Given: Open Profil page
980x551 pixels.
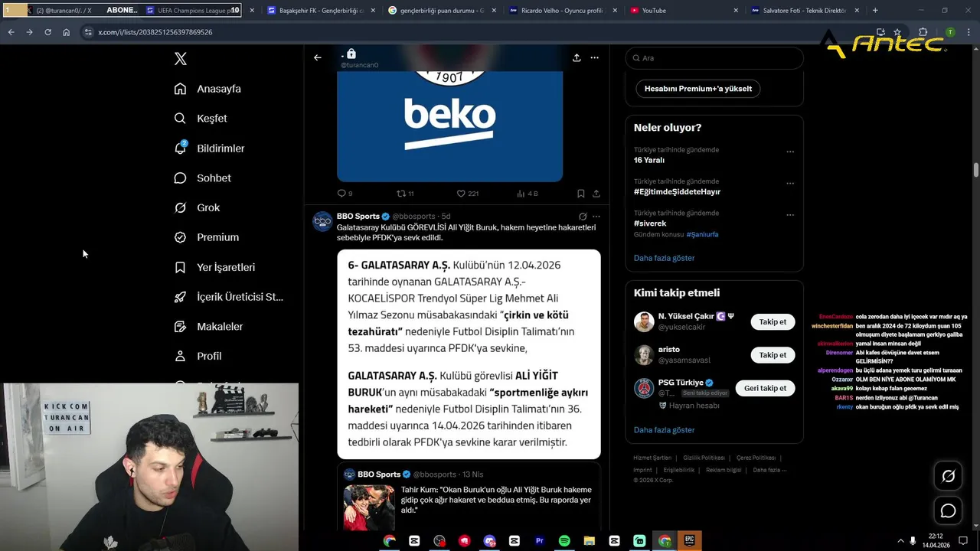Looking at the screenshot, I should click(198, 356).
